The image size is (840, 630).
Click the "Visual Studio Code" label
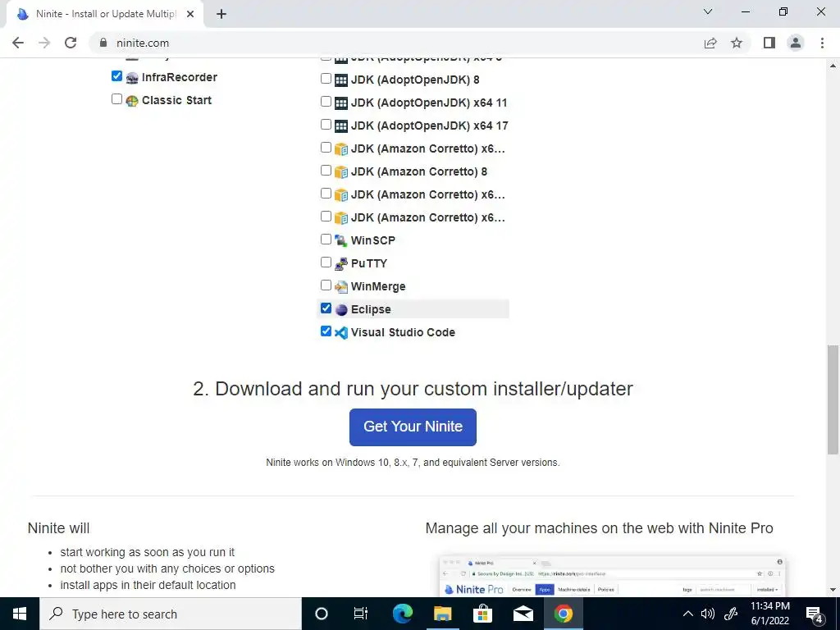click(403, 333)
